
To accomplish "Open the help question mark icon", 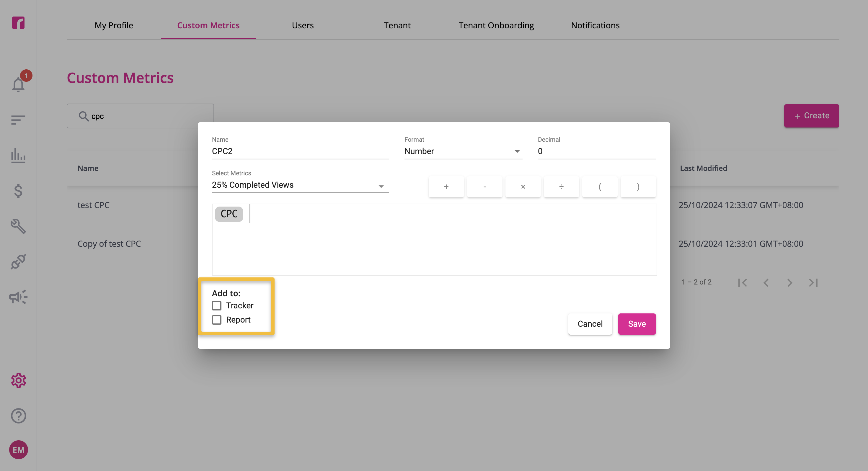I will pyautogui.click(x=18, y=416).
